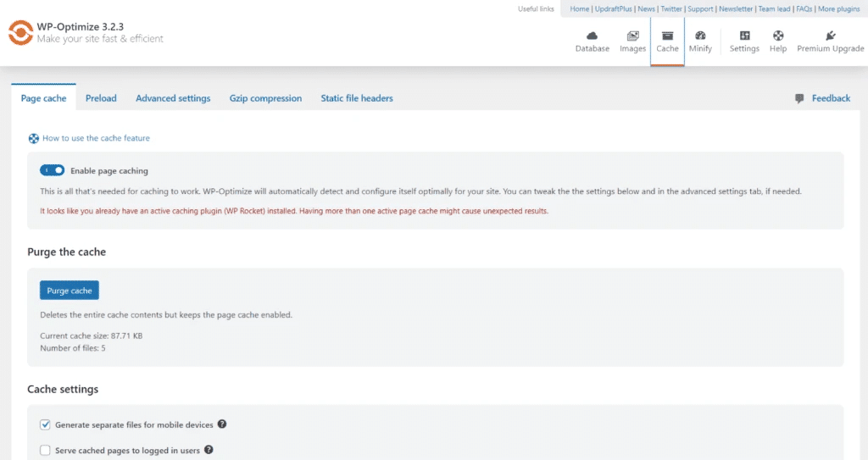
Task: Click the Premium Upgrade plug icon
Action: (830, 36)
